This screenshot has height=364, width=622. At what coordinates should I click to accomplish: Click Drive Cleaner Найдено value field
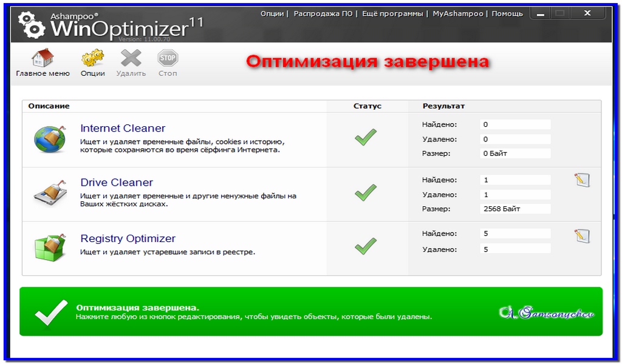tap(515, 180)
